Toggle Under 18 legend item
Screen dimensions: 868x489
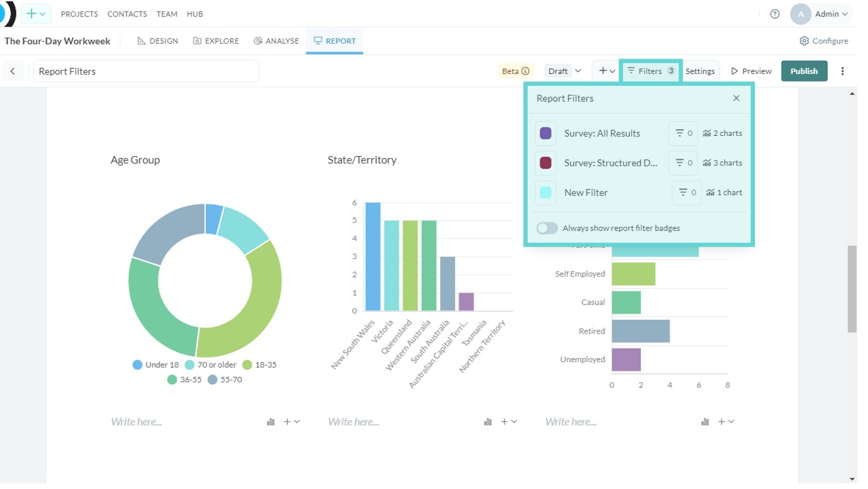156,365
